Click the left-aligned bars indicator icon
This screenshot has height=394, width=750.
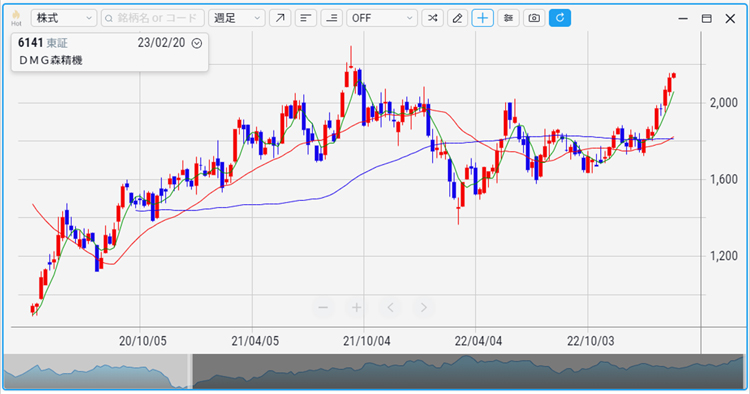(x=306, y=18)
